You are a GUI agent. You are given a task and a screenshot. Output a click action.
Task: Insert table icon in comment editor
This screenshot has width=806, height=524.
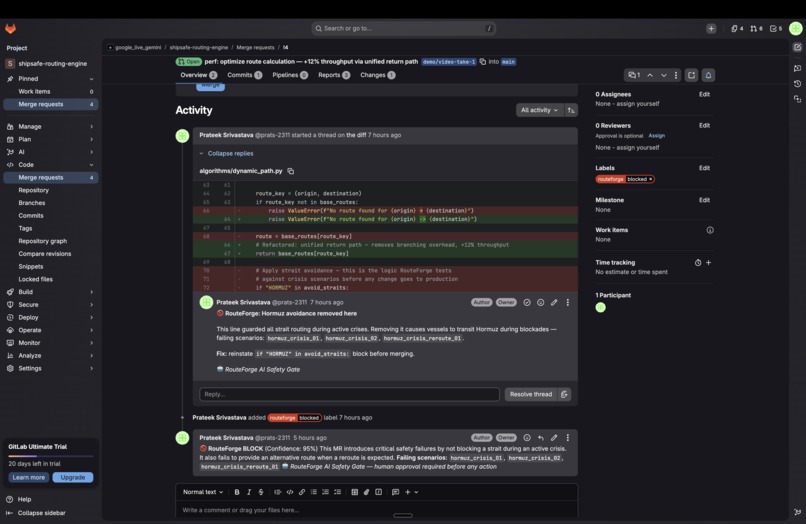(x=355, y=492)
